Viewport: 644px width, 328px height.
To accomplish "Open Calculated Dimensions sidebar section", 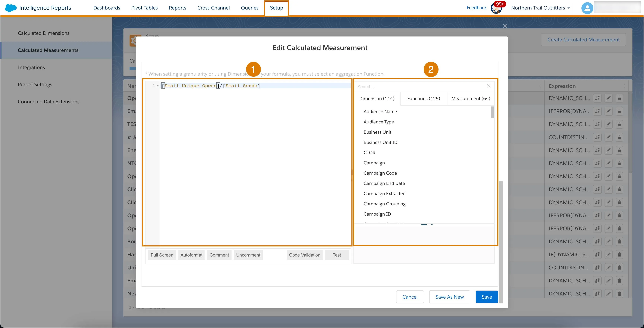I will pos(44,33).
